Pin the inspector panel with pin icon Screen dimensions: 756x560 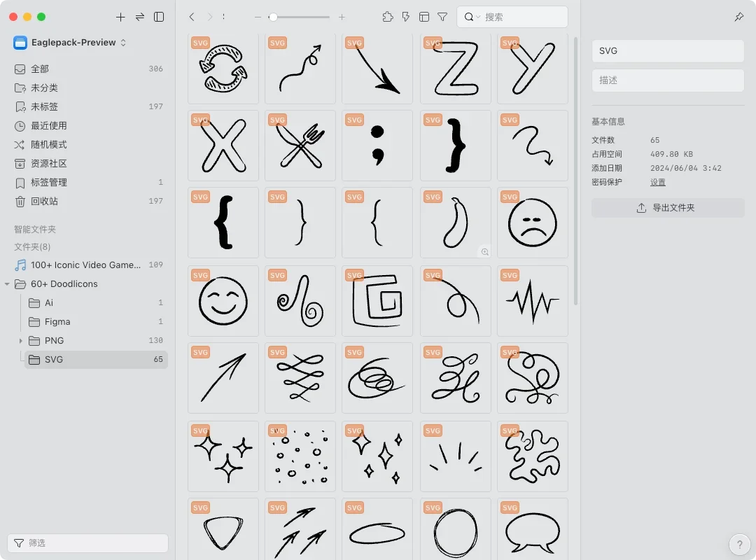click(x=738, y=17)
